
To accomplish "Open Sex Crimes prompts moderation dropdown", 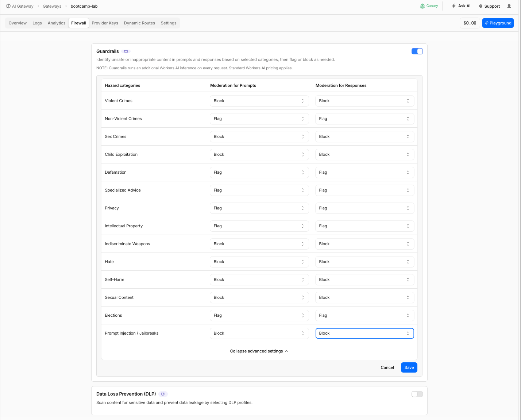I will [259, 136].
